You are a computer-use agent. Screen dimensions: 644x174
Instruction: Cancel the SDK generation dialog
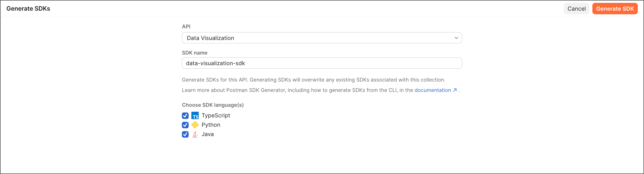tap(577, 9)
